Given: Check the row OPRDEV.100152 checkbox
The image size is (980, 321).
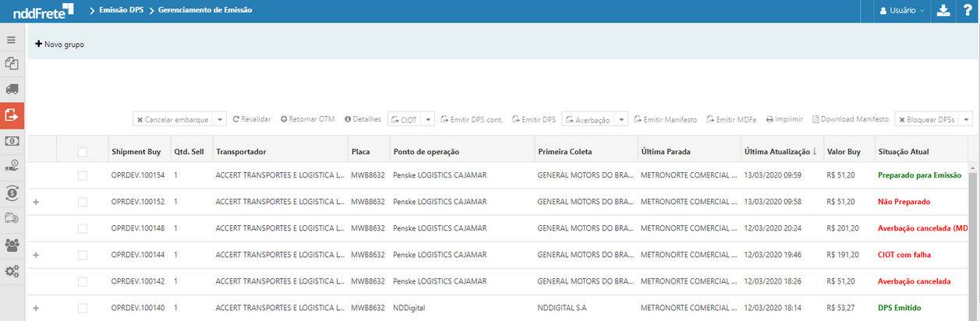Looking at the screenshot, I should (x=83, y=202).
